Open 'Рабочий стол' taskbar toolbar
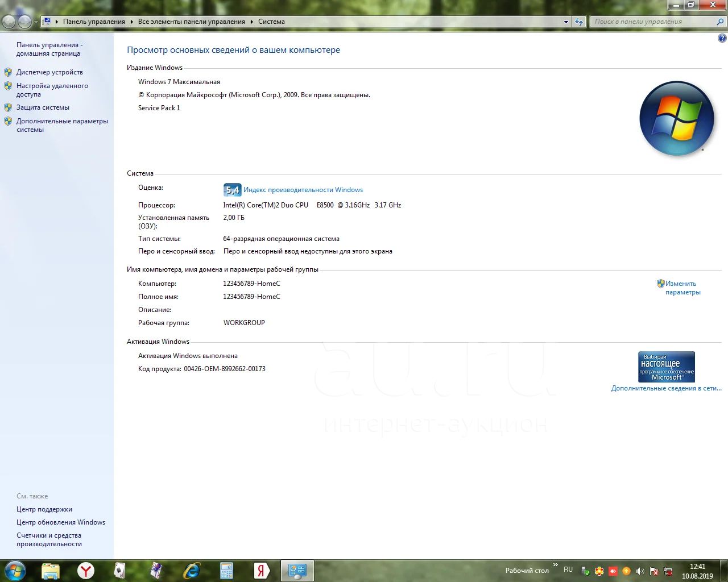728x582 pixels. 527,571
